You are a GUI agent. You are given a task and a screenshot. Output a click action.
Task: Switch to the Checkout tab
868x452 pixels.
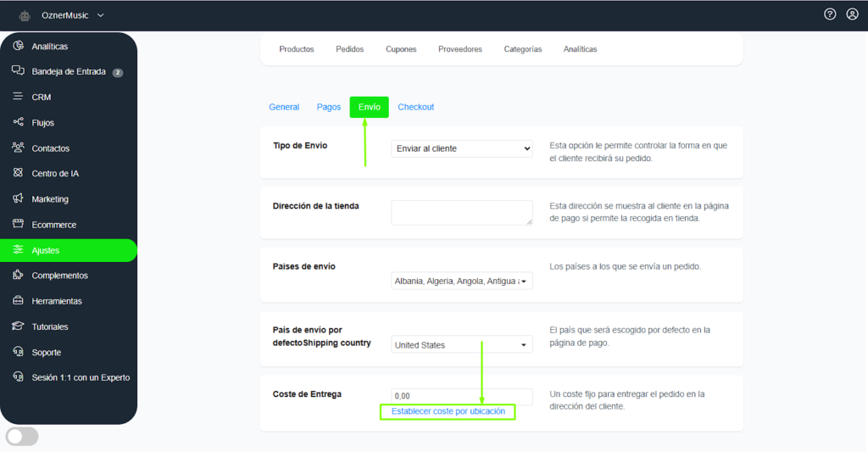pyautogui.click(x=415, y=107)
